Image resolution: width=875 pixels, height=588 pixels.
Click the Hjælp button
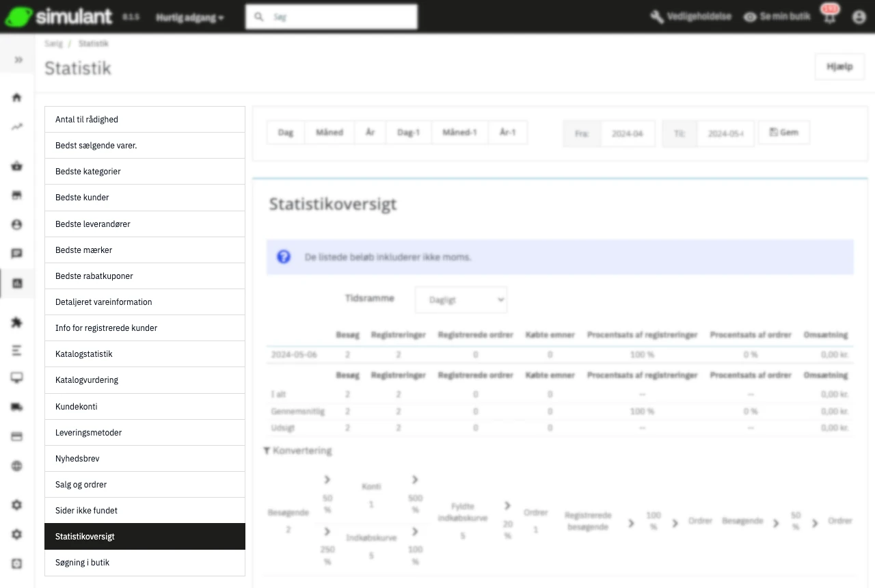pyautogui.click(x=839, y=67)
